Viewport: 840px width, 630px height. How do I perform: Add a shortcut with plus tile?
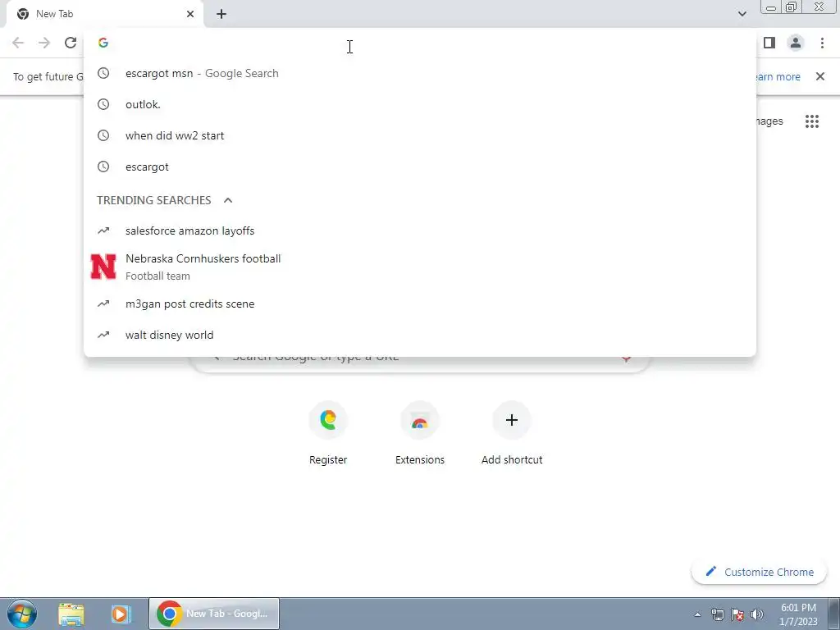point(512,434)
